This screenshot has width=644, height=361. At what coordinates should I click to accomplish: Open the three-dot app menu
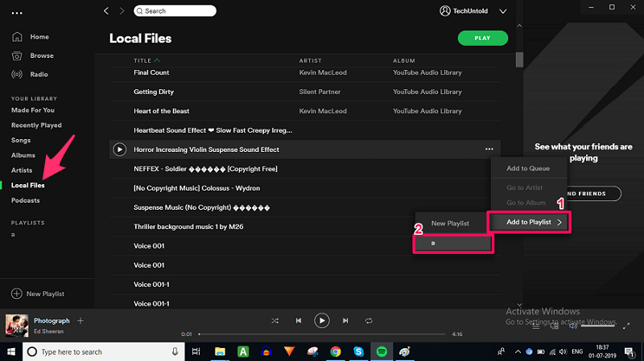click(x=17, y=13)
